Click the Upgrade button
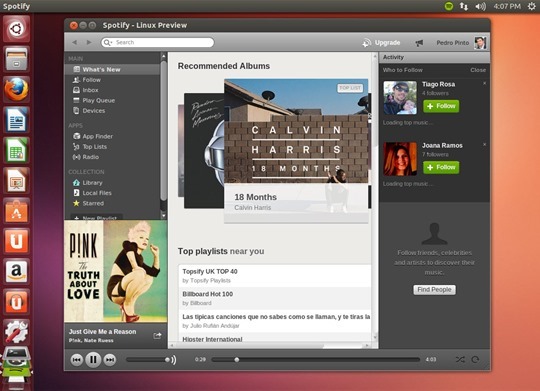Viewport: 540px width, 391px height. click(x=381, y=43)
